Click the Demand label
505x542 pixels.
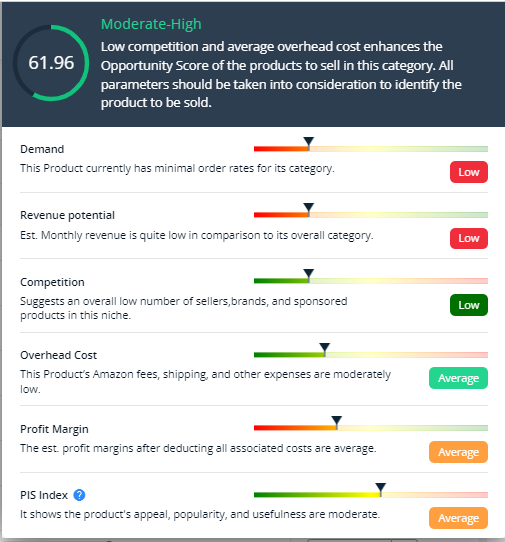(x=42, y=149)
